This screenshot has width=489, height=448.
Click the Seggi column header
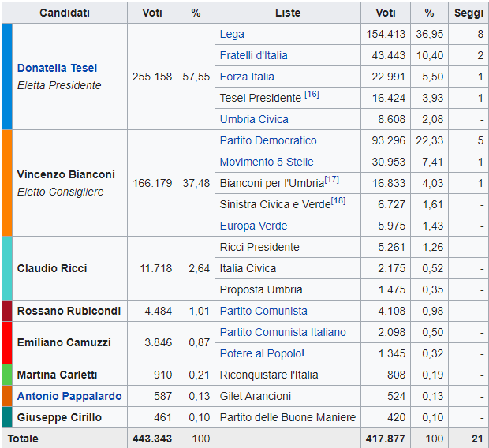(x=468, y=13)
